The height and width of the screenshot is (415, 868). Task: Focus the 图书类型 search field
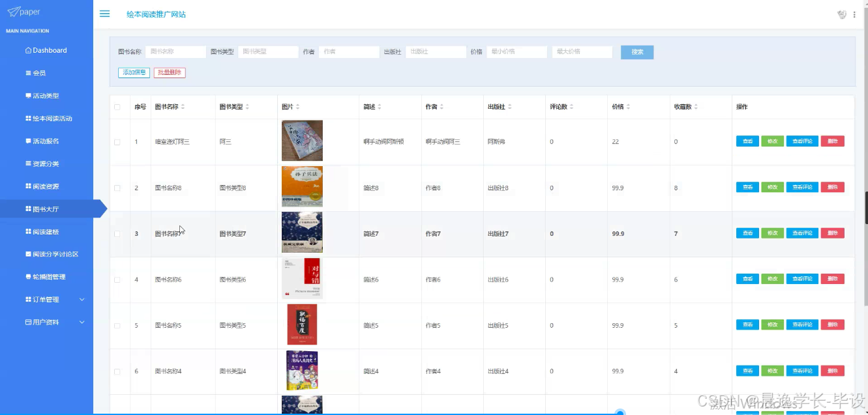tap(268, 52)
